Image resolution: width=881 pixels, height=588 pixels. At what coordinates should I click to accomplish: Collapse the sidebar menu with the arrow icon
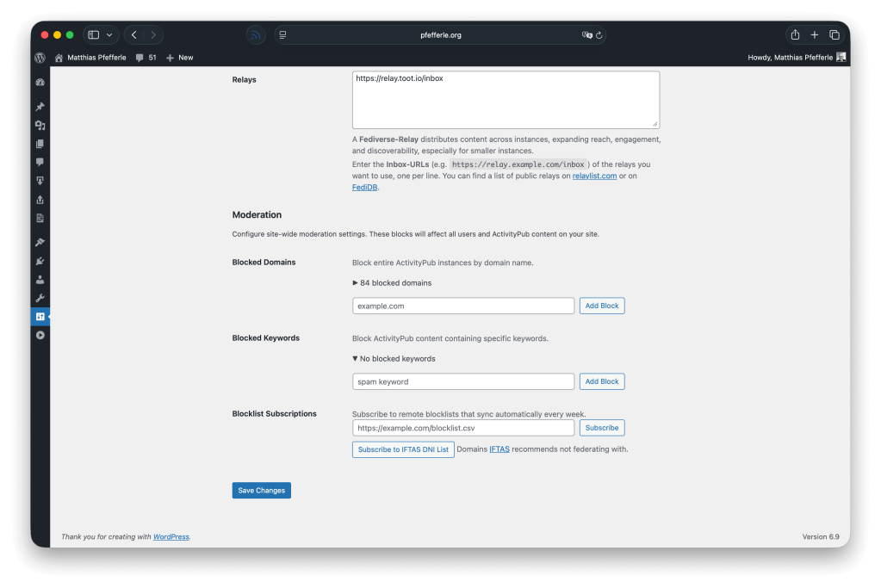tap(40, 335)
